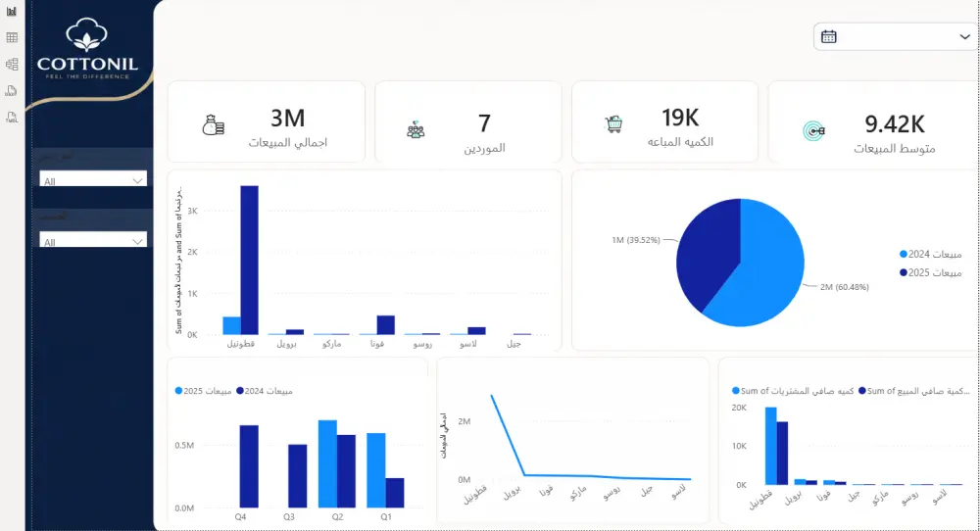This screenshot has height=531, width=980.
Task: Select the 3M total sales value
Action: pos(287,119)
